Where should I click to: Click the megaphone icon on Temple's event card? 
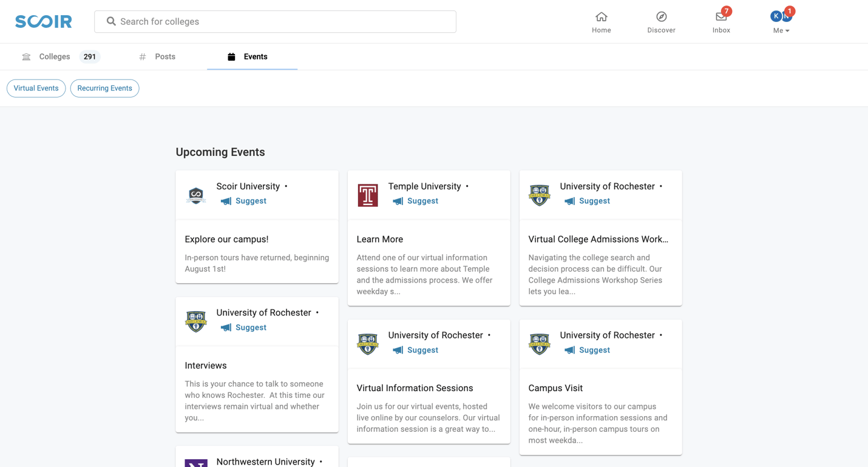pos(398,201)
